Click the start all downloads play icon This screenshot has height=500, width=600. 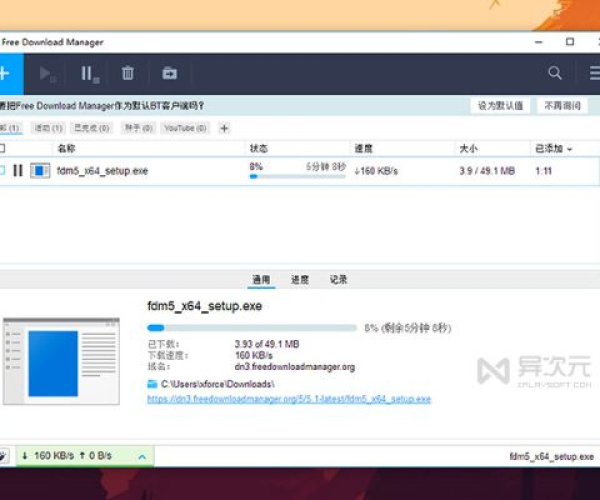pyautogui.click(x=47, y=73)
